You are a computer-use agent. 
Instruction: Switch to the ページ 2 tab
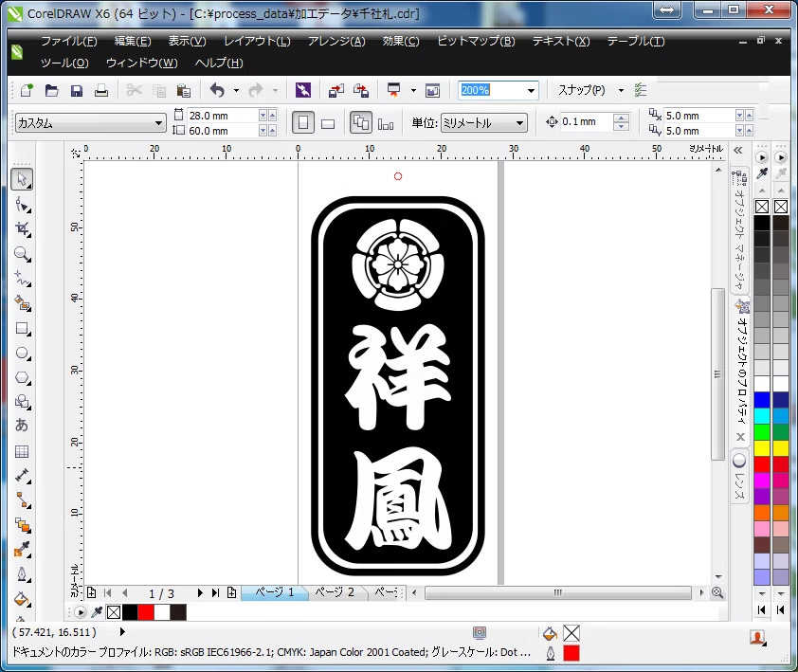point(337,590)
